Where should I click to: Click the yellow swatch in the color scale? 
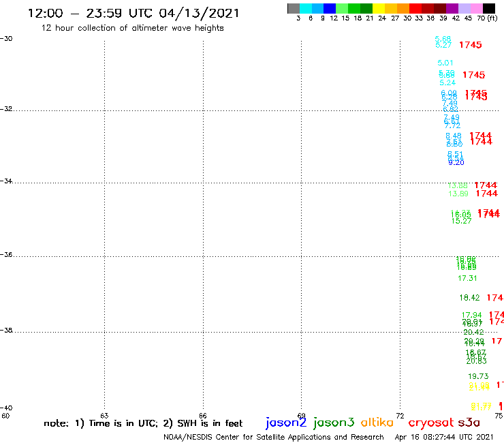pyautogui.click(x=379, y=8)
